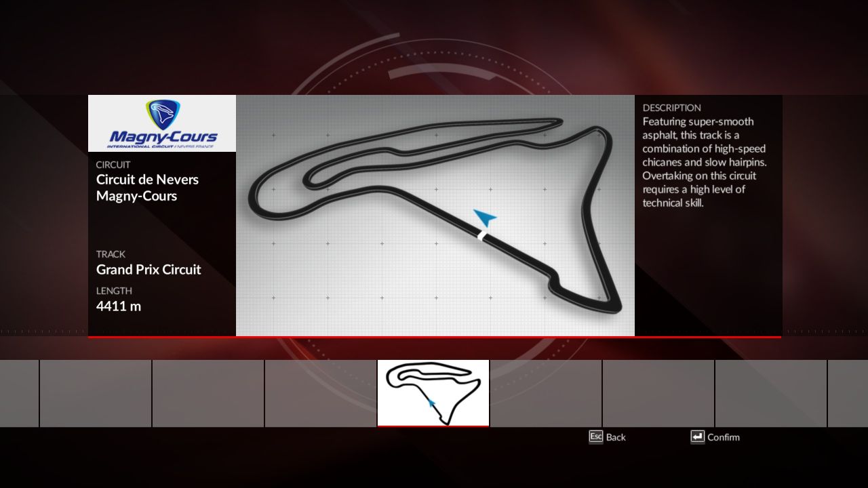
Task: Select the highlighted Magny-Cours track thumbnail
Action: (433, 393)
